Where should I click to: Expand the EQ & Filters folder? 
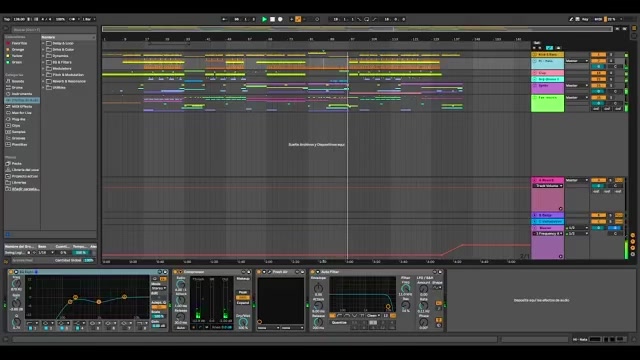click(x=43, y=62)
